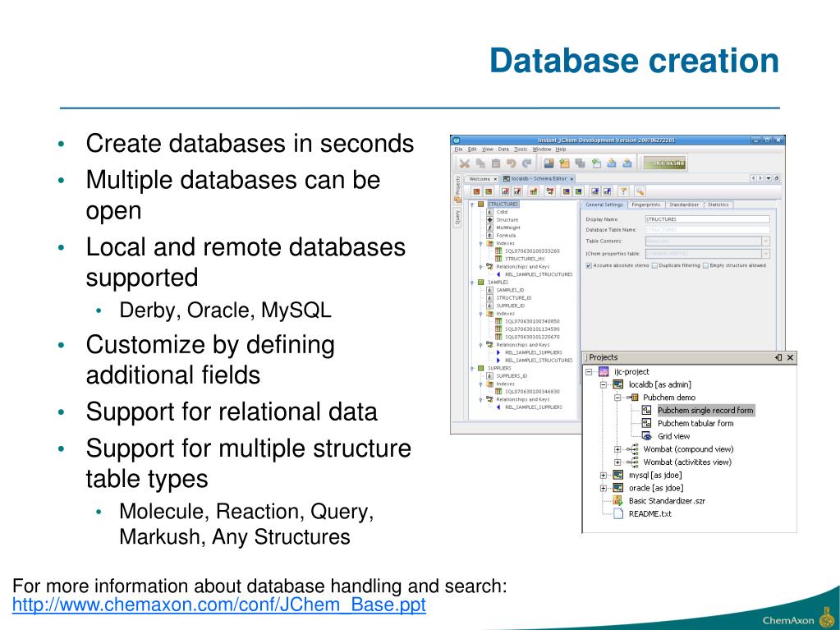This screenshot has width=840, height=630.
Task: Click the Cut scissors icon in main toolbar
Action: 465,163
